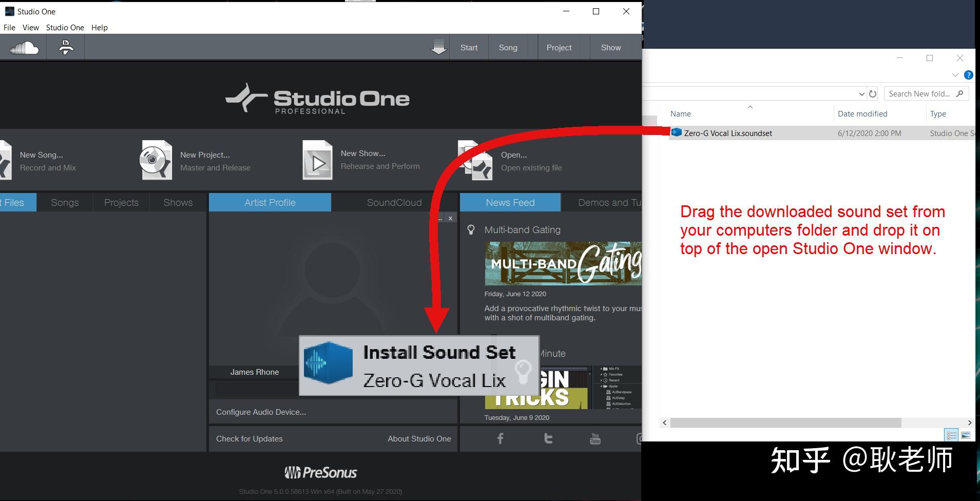Click the James Rhone artist name
This screenshot has width=980, height=501.
(255, 372)
